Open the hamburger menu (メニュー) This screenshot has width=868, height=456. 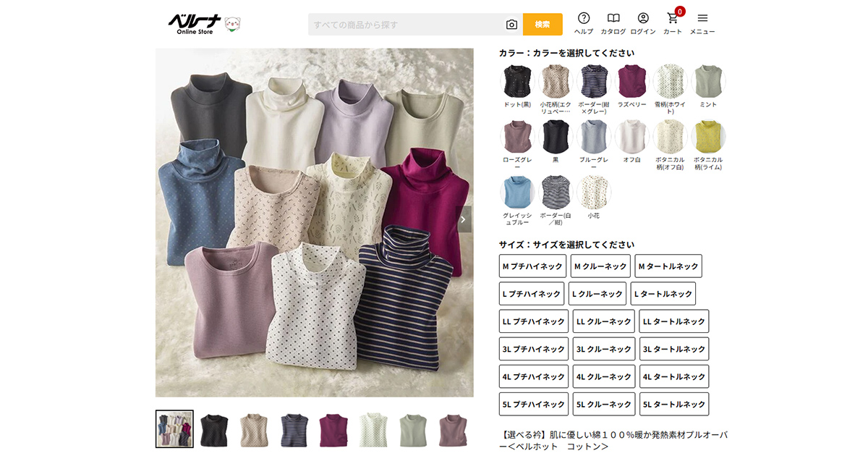pyautogui.click(x=702, y=23)
